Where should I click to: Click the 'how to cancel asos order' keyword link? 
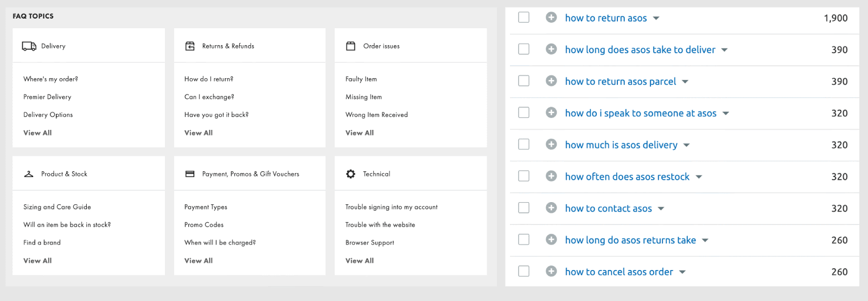(x=619, y=272)
